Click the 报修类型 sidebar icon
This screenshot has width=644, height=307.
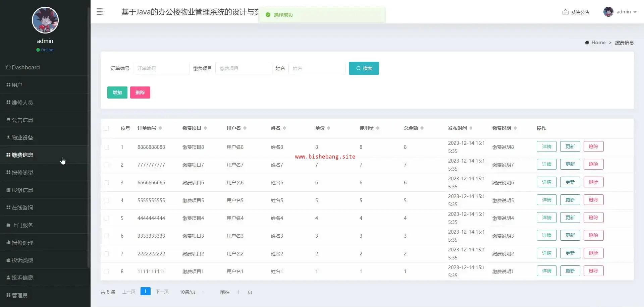coord(8,172)
